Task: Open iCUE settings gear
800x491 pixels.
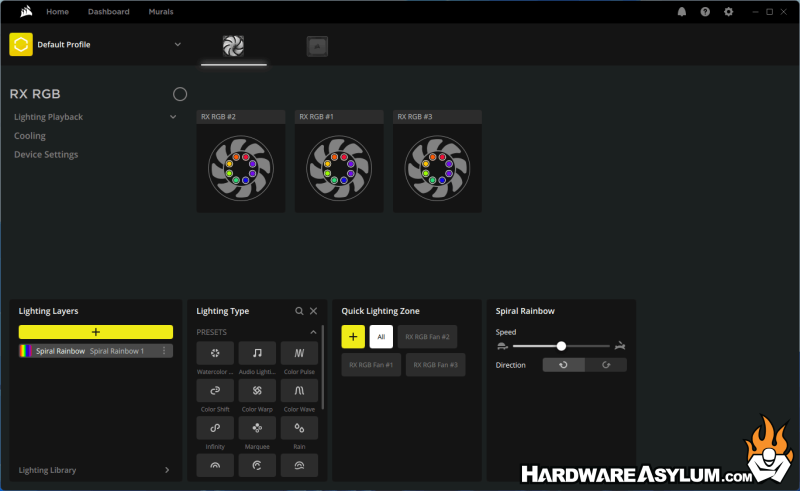Action: (729, 12)
